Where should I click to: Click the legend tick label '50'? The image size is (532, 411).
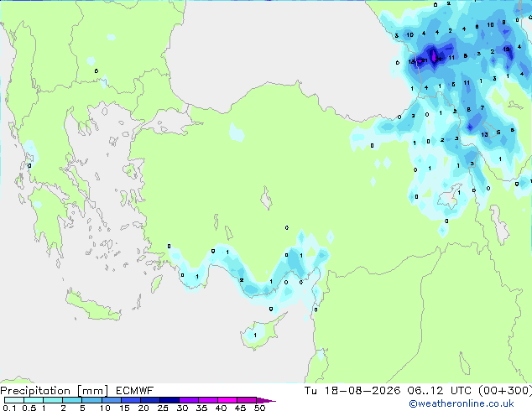259,408
